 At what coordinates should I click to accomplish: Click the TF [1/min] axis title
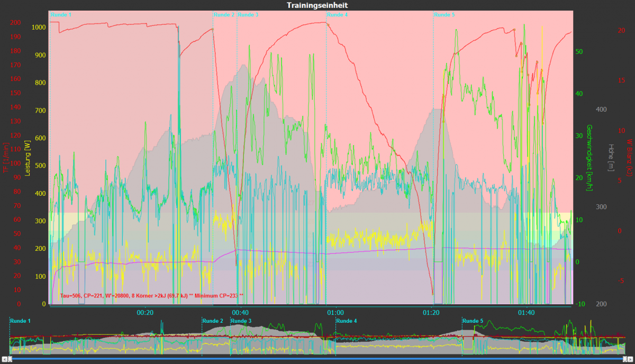click(6, 158)
